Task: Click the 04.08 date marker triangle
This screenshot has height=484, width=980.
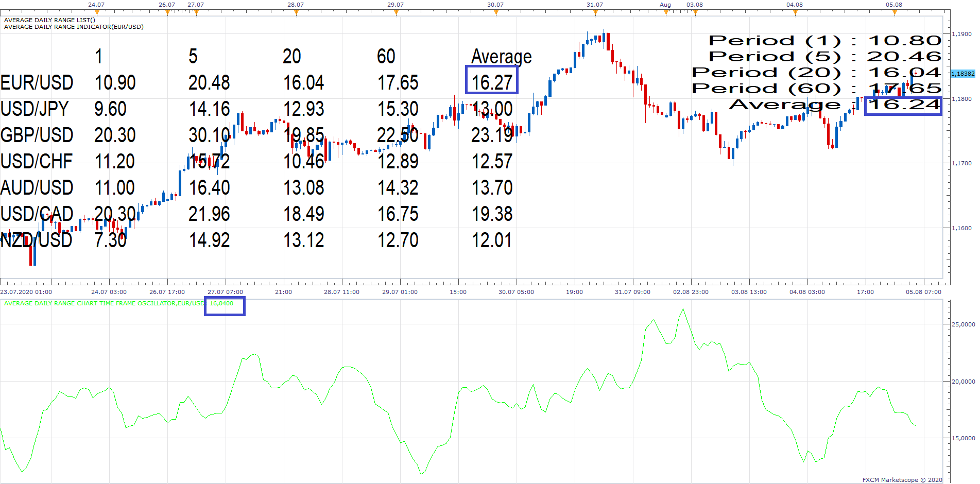Action: [x=795, y=12]
